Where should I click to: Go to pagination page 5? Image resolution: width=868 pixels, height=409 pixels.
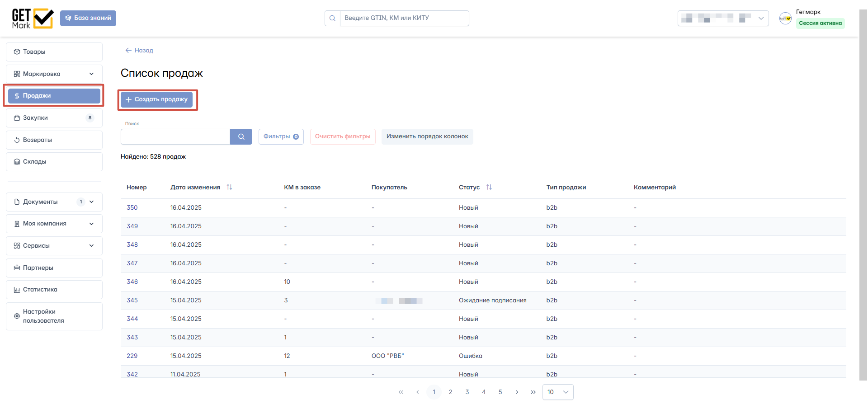pyautogui.click(x=500, y=392)
